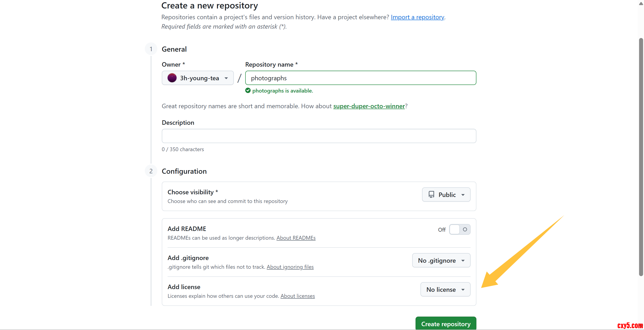Use the super-duper-octo-winner name suggestion
644x330 pixels.
point(369,106)
